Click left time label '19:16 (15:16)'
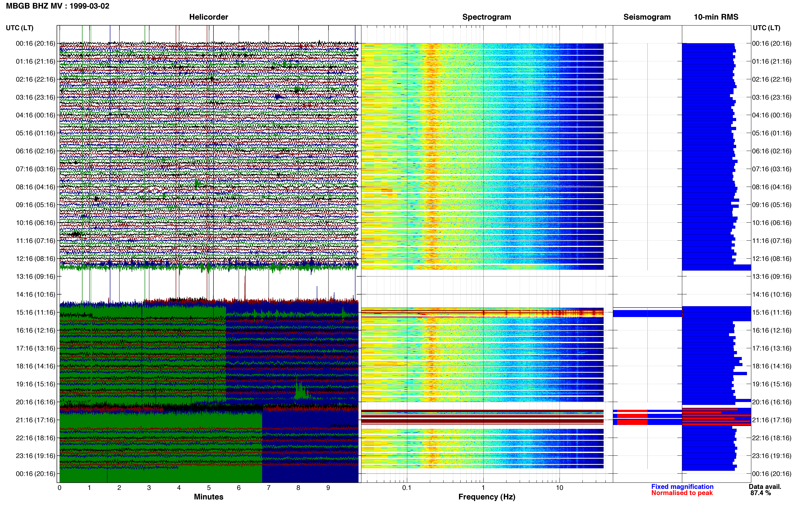 pyautogui.click(x=35, y=384)
